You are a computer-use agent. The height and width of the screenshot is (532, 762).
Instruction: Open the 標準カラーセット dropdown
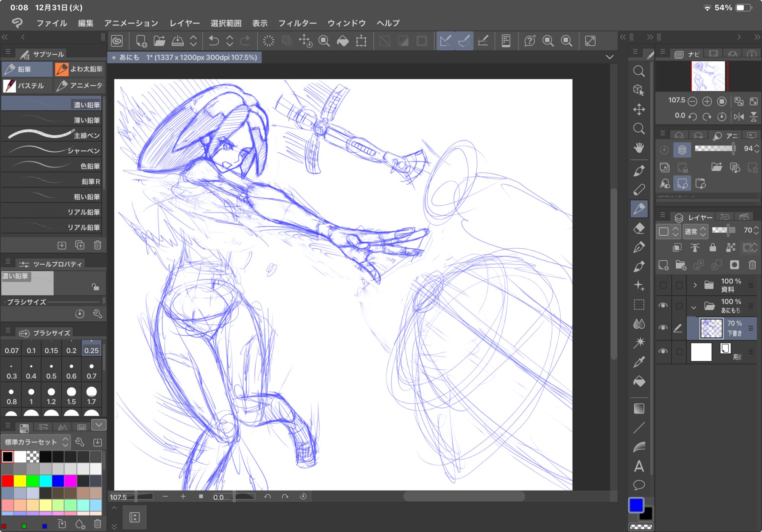[x=36, y=442]
